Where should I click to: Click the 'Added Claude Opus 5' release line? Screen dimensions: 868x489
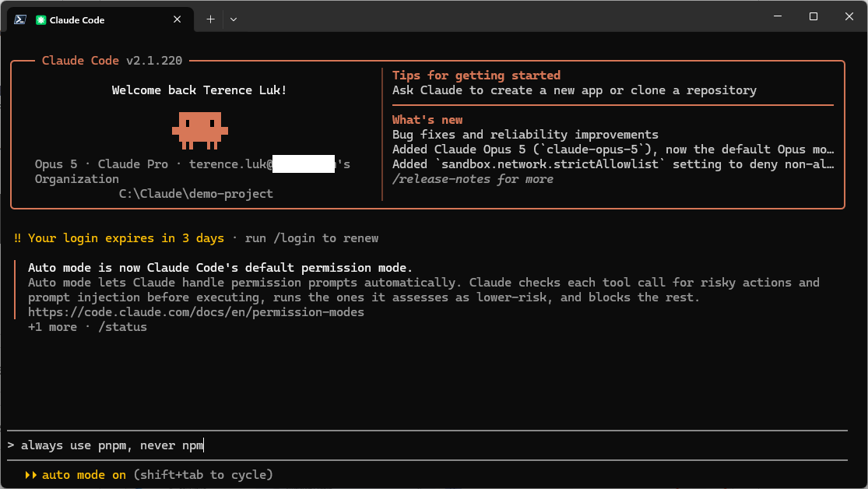613,150
